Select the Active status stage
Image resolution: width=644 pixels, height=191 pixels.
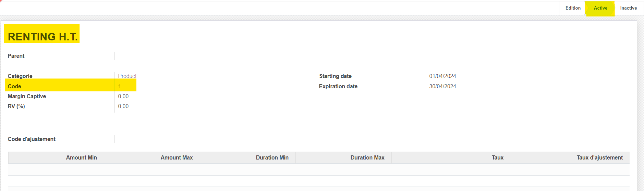click(x=600, y=8)
